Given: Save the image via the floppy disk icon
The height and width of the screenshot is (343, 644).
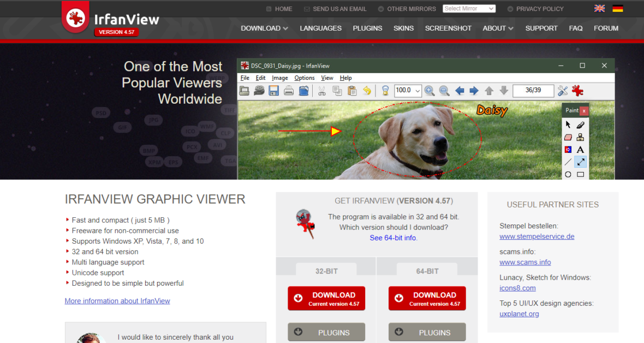Looking at the screenshot, I should coord(273,91).
